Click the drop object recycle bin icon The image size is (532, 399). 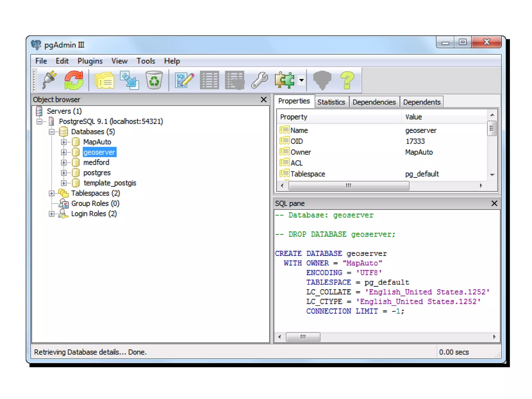point(154,80)
